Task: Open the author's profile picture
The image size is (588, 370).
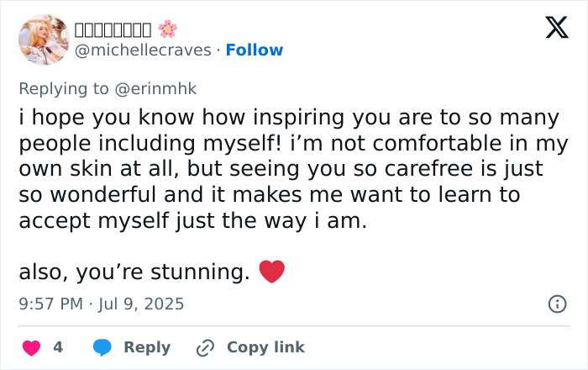Action: coord(44,40)
